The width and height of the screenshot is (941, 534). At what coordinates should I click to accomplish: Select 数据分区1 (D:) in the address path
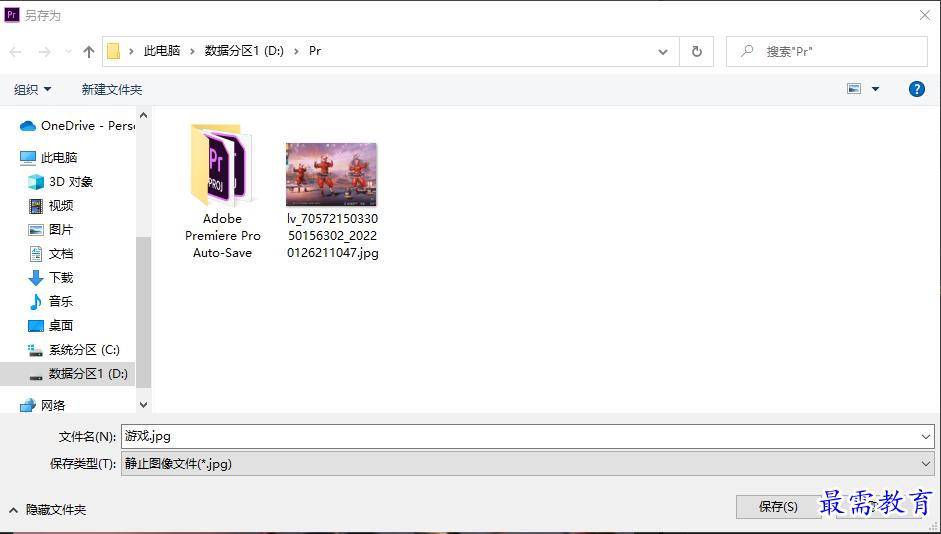point(244,51)
